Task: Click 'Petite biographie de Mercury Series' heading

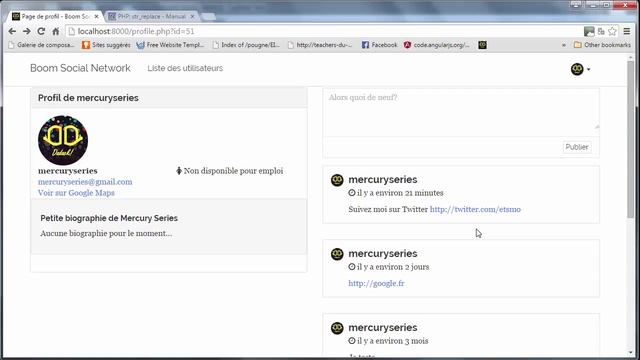Action: tap(109, 218)
